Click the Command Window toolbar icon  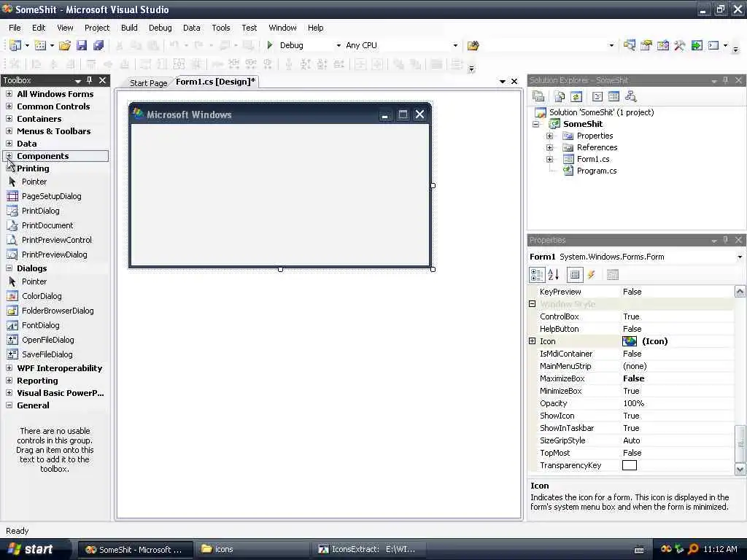click(713, 45)
